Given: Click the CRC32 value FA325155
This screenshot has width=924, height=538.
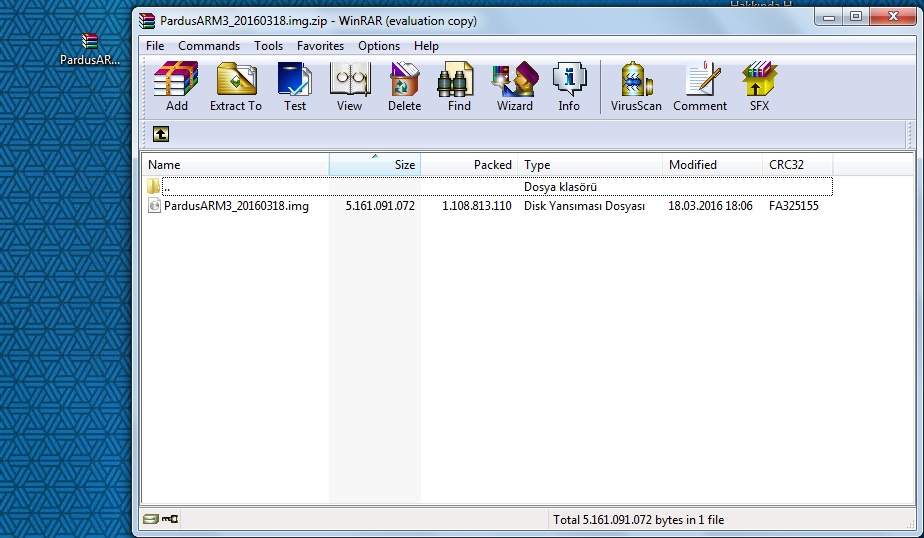Looking at the screenshot, I should coord(794,206).
